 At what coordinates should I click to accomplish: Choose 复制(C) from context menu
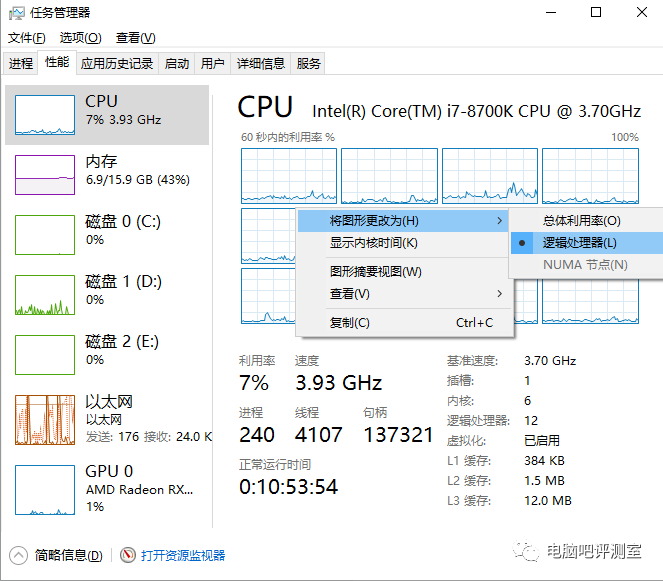click(403, 323)
